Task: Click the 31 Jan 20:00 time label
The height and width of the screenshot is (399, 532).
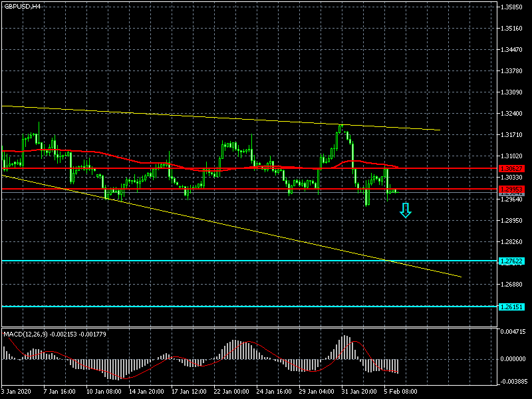Action: [359, 392]
